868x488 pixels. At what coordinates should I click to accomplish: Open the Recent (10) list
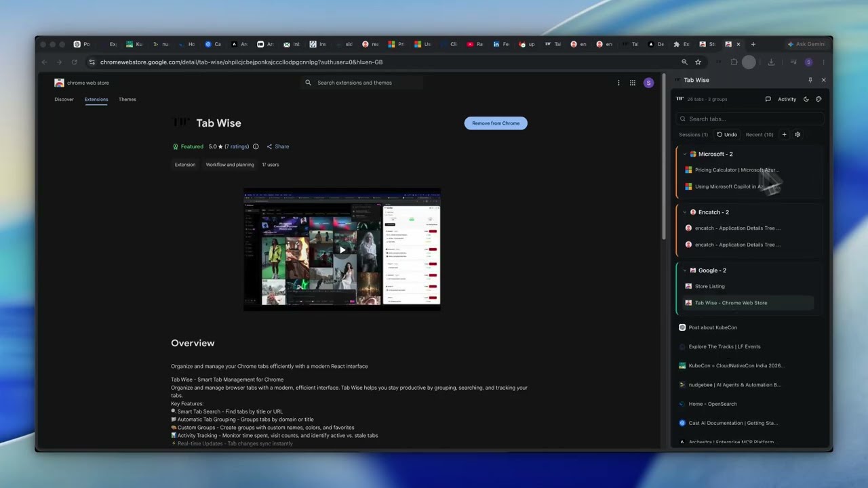[759, 134]
